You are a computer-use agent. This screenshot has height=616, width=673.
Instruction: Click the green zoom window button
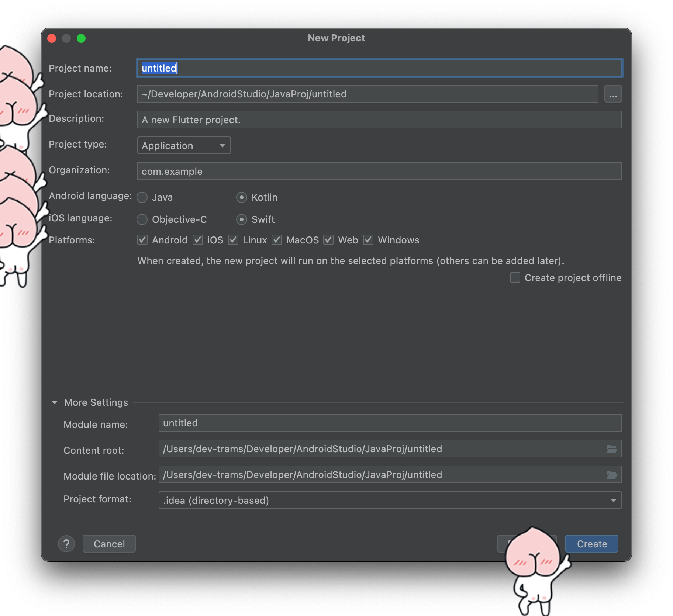(x=81, y=38)
